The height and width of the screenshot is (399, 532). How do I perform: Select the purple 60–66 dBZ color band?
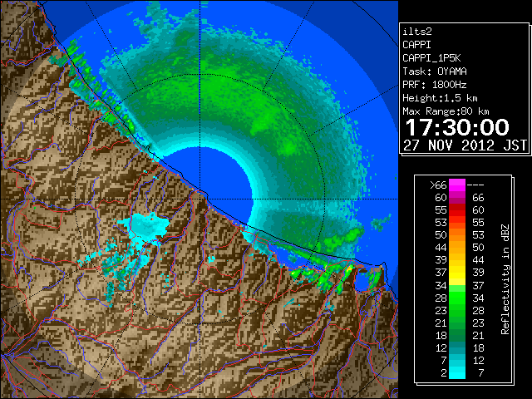(x=457, y=198)
